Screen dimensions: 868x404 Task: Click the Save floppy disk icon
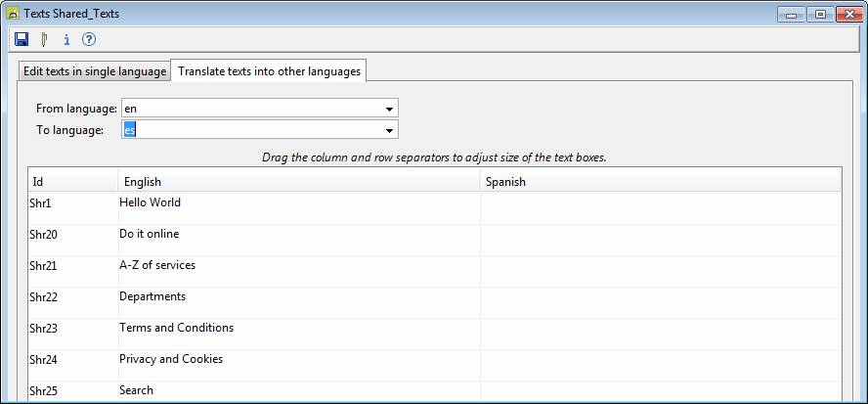[x=22, y=40]
